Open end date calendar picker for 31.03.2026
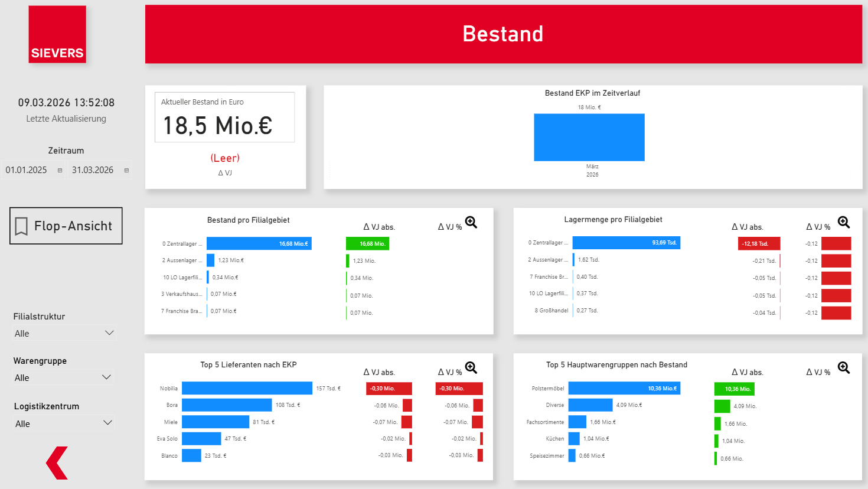The width and height of the screenshot is (868, 489). coord(126,170)
